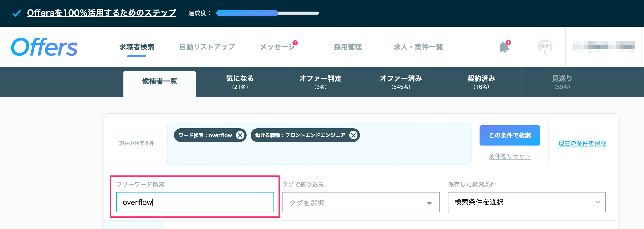Open 採用管理 in the top navigation
644x229 pixels.
[x=348, y=47]
